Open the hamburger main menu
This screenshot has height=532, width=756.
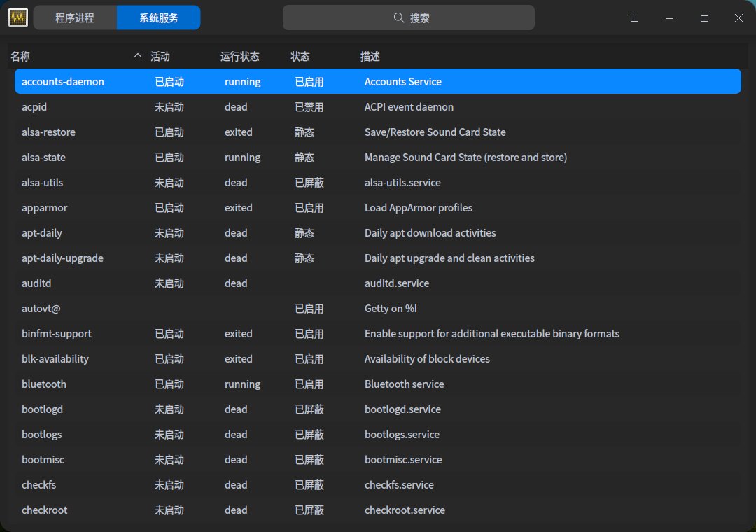(634, 18)
